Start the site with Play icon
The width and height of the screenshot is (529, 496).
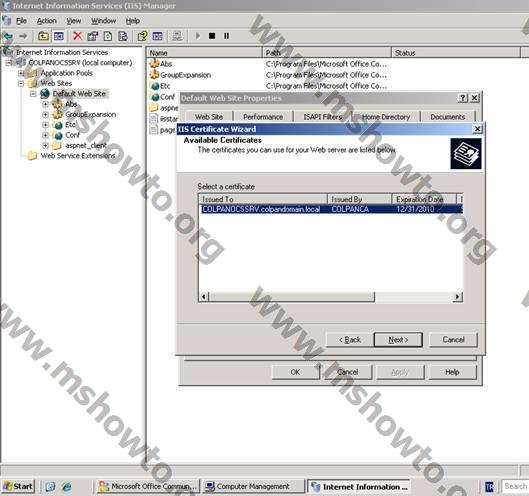(198, 36)
